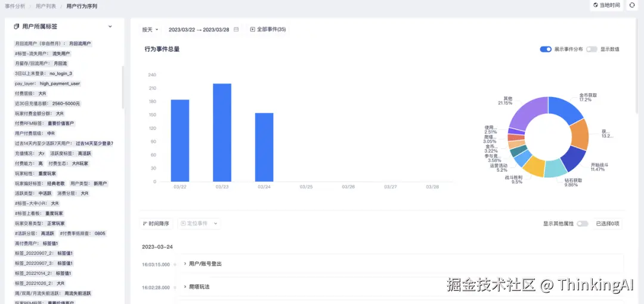Click the globe icon beside 当地时间
This screenshot has height=304, width=644.
tap(596, 5)
